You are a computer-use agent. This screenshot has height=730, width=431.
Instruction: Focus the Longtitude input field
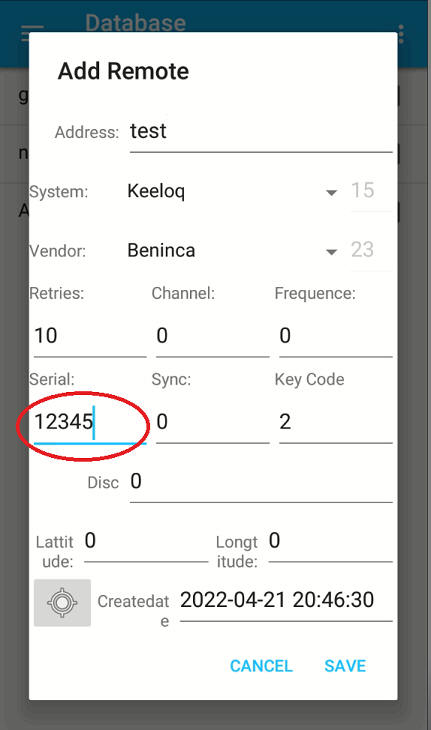[x=330, y=543]
